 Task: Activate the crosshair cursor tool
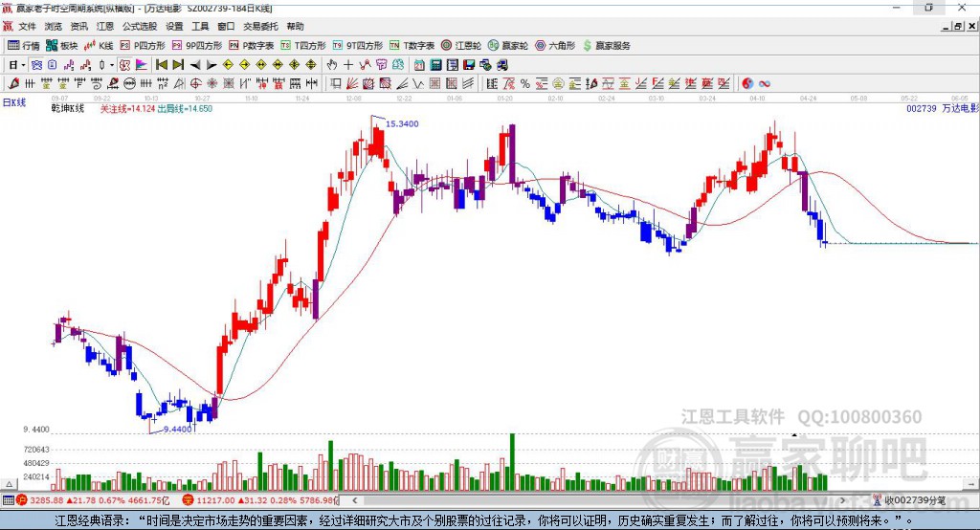[348, 65]
